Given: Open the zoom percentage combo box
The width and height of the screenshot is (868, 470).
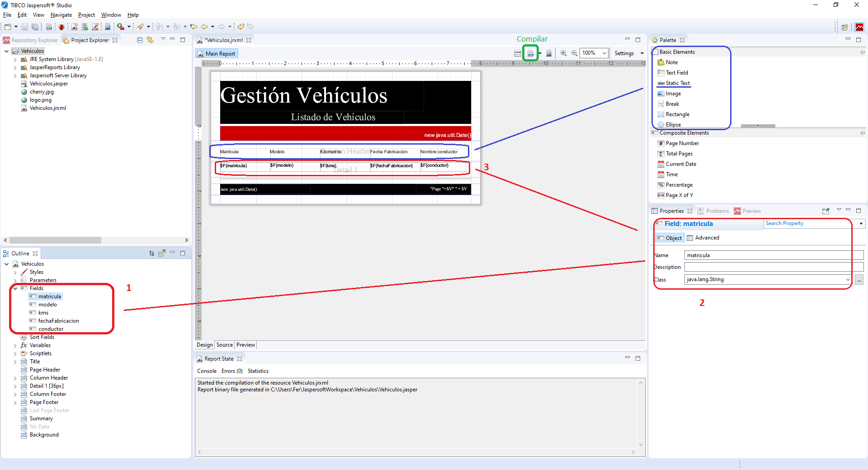Looking at the screenshot, I should click(x=604, y=53).
